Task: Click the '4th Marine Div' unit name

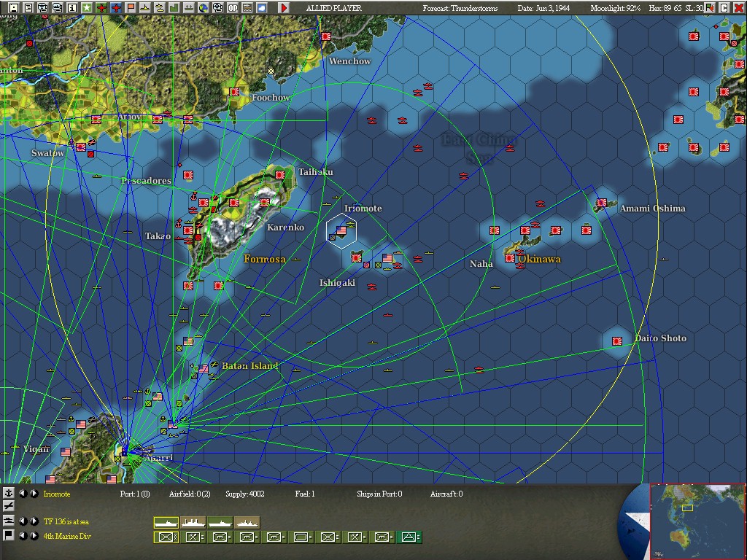Action: pos(67,536)
